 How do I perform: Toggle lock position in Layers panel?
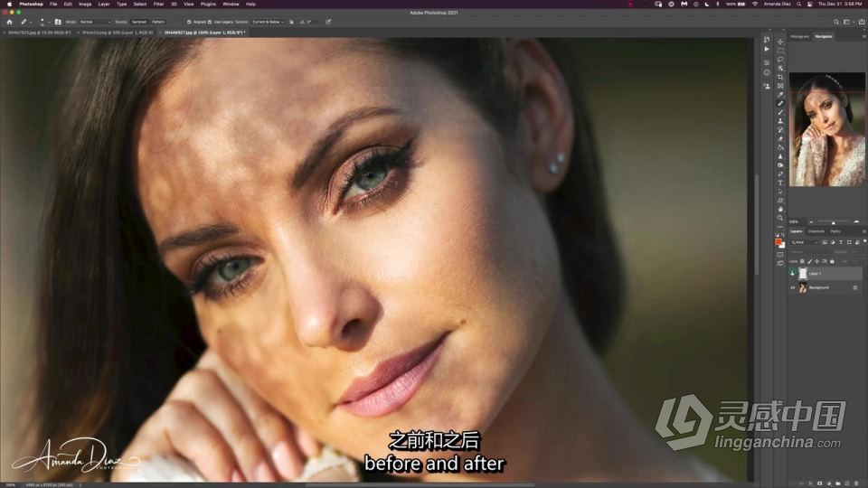[x=817, y=261]
